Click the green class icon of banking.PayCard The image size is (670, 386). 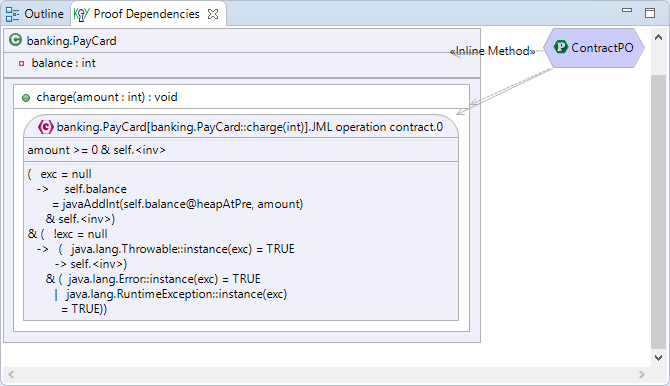coord(15,40)
